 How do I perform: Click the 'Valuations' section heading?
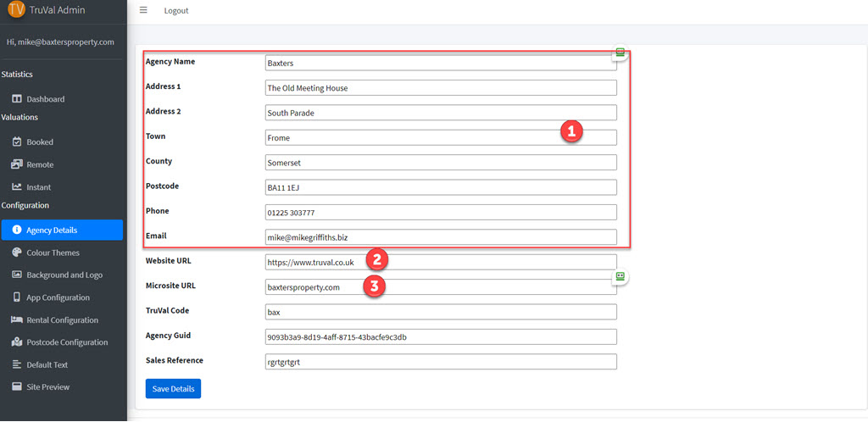point(19,117)
